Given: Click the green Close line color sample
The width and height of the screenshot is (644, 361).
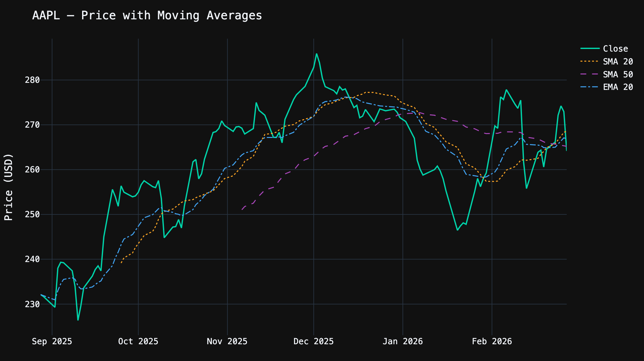Looking at the screenshot, I should coord(591,49).
